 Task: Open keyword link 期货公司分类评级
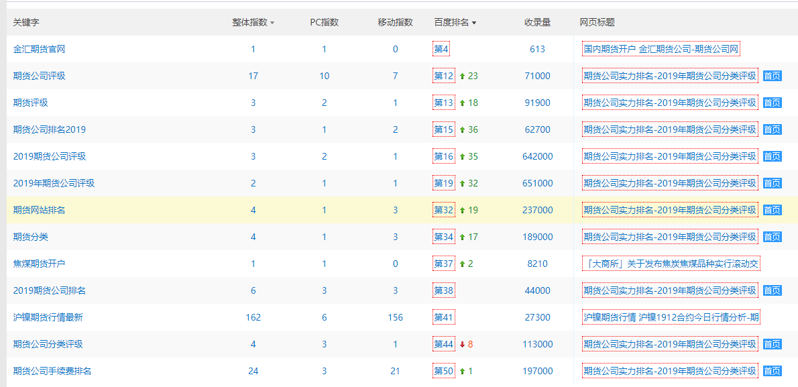[48, 344]
